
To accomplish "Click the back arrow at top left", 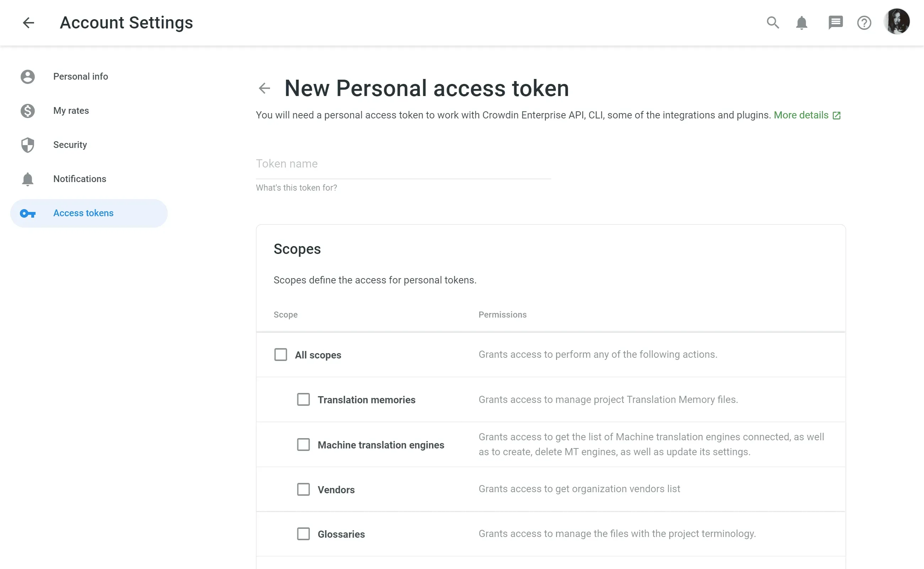I will coord(28,22).
